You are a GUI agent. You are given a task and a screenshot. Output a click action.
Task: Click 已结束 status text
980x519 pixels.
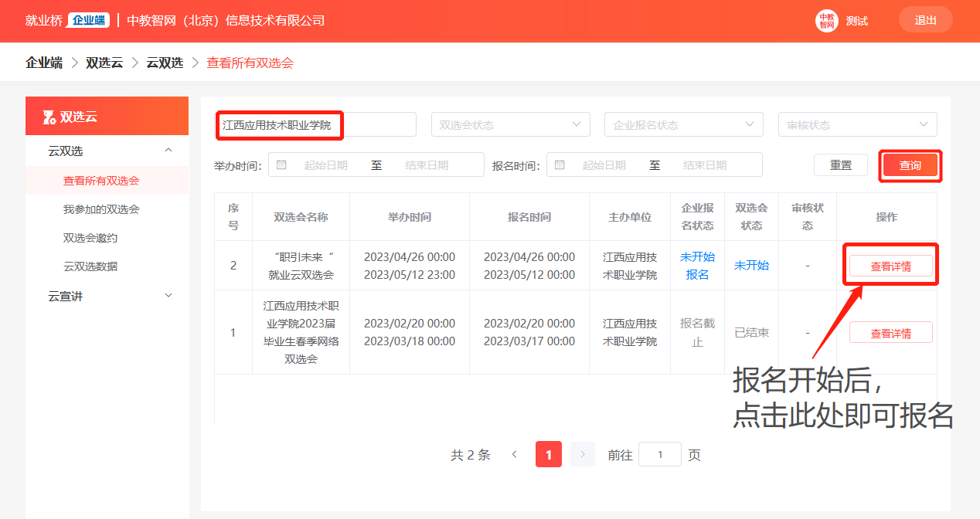click(751, 332)
